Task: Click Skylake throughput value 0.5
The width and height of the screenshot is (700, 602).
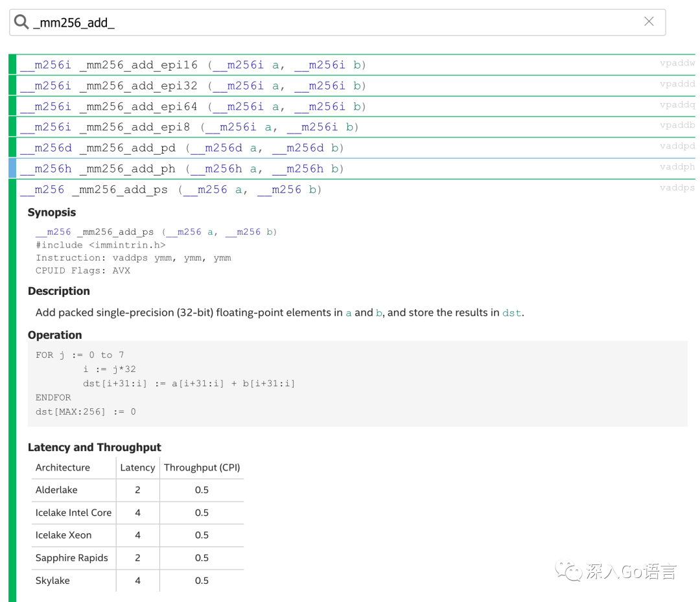Action: (x=202, y=581)
